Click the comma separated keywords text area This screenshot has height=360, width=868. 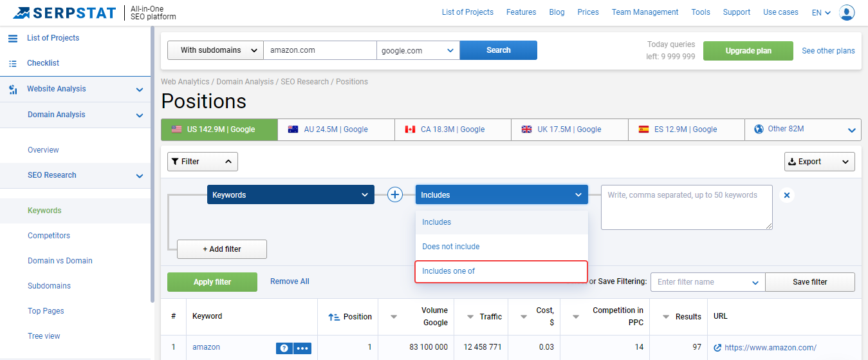tap(687, 207)
